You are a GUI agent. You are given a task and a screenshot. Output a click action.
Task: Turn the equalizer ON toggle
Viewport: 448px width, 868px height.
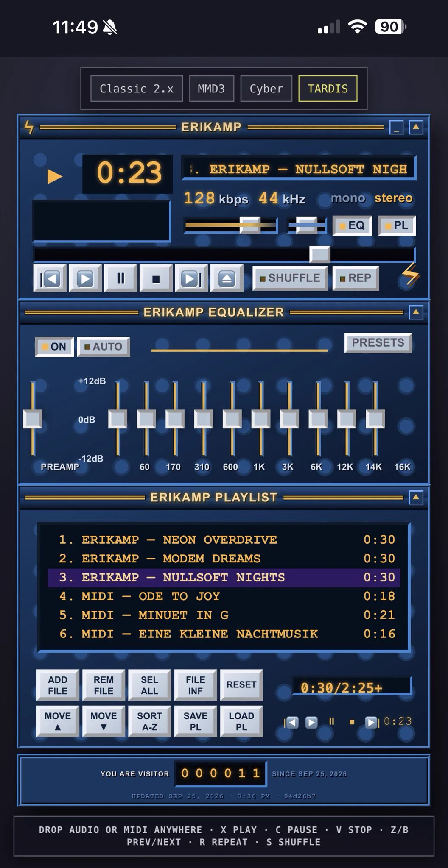[x=54, y=347]
